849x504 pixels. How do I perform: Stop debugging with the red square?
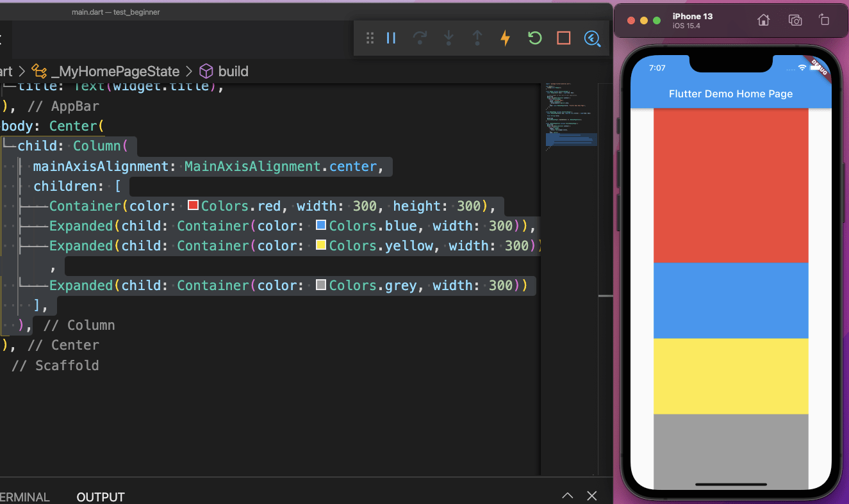click(563, 38)
